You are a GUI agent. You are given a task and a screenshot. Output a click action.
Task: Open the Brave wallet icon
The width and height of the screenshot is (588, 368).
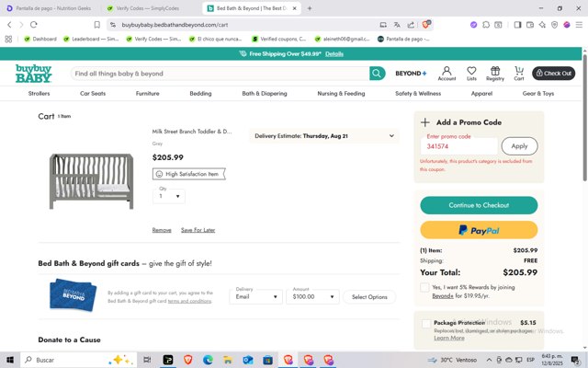tap(530, 25)
